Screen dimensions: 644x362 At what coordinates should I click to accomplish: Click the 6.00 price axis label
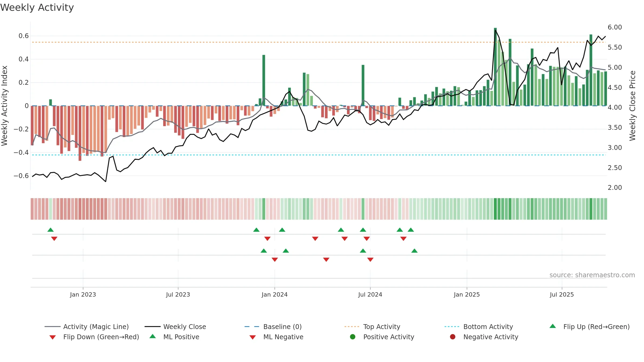[x=615, y=27]
